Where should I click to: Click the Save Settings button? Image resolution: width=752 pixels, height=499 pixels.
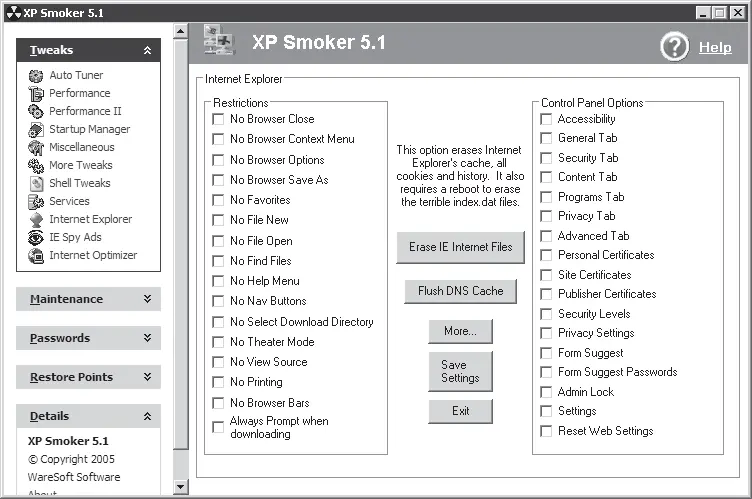point(460,372)
